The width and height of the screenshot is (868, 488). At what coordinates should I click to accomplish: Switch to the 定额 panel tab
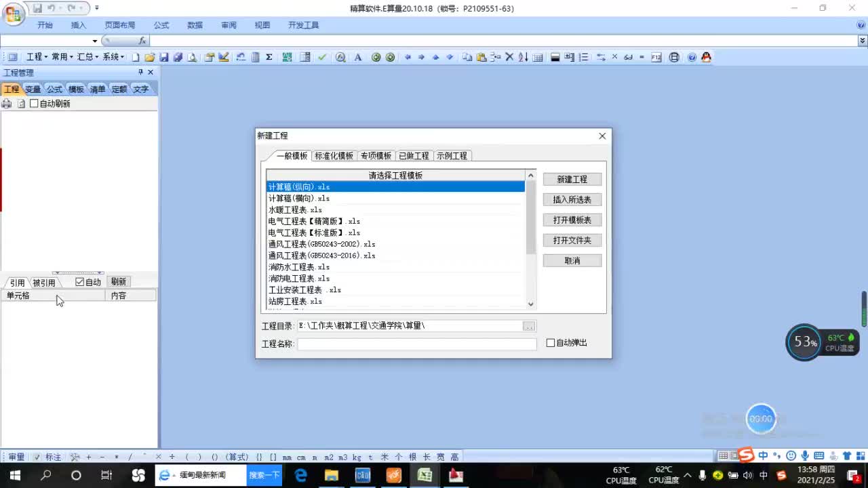point(119,89)
